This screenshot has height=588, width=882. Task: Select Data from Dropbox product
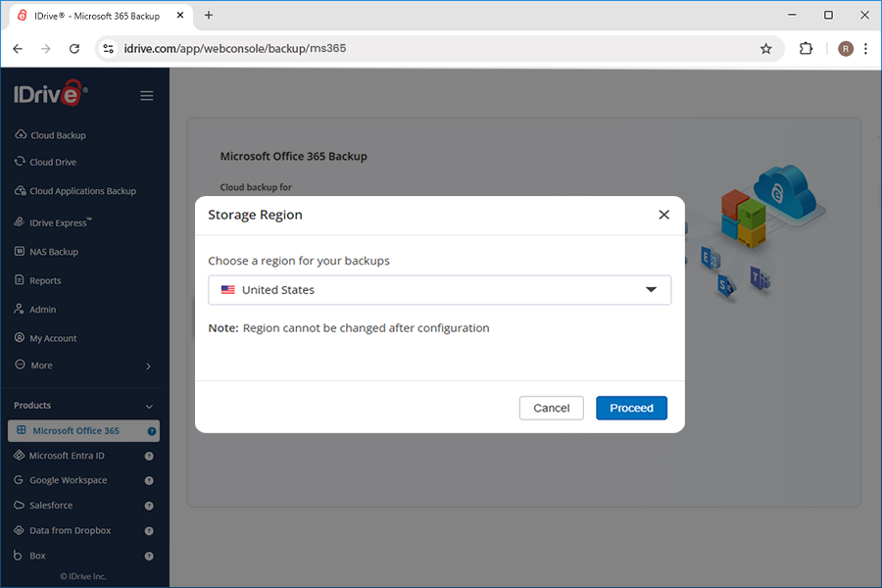pos(70,530)
